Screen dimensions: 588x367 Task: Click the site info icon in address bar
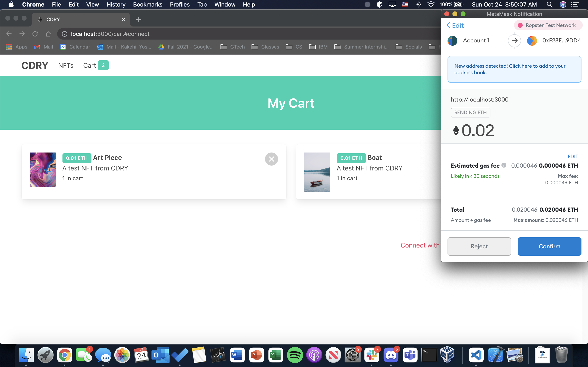click(x=64, y=34)
